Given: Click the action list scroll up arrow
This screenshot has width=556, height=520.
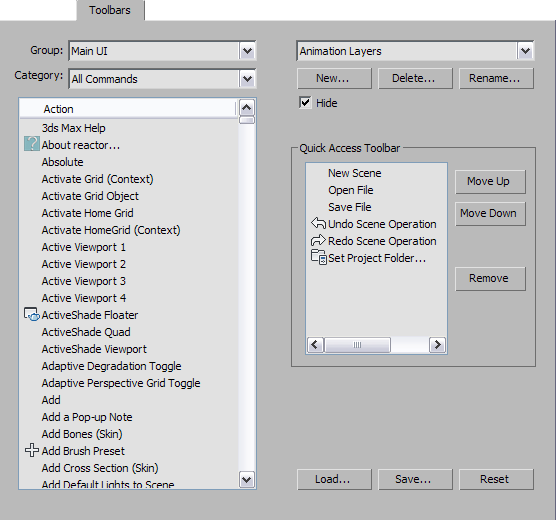Looking at the screenshot, I should tap(247, 107).
